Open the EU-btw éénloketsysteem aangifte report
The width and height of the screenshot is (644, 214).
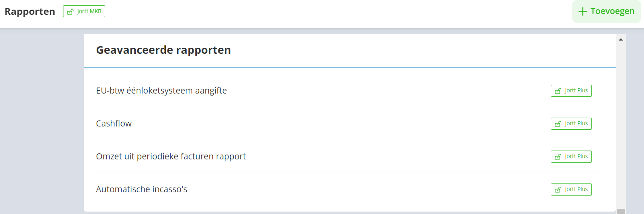[x=161, y=91]
